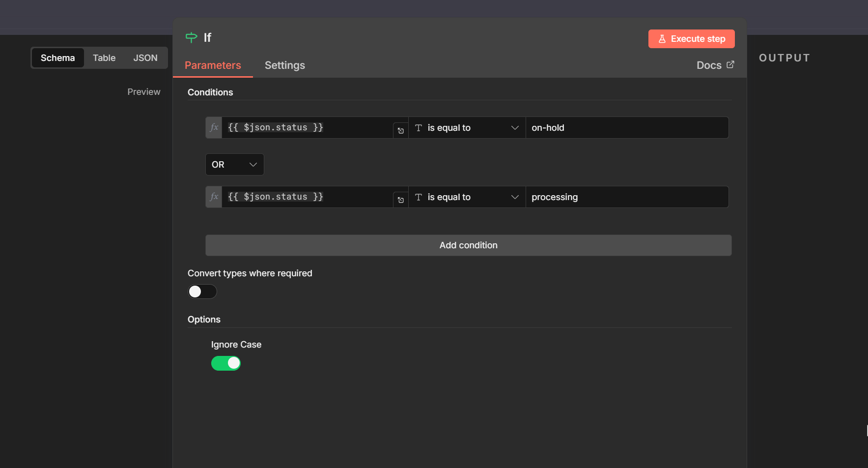Enable Convert types where required toggle

pos(202,292)
